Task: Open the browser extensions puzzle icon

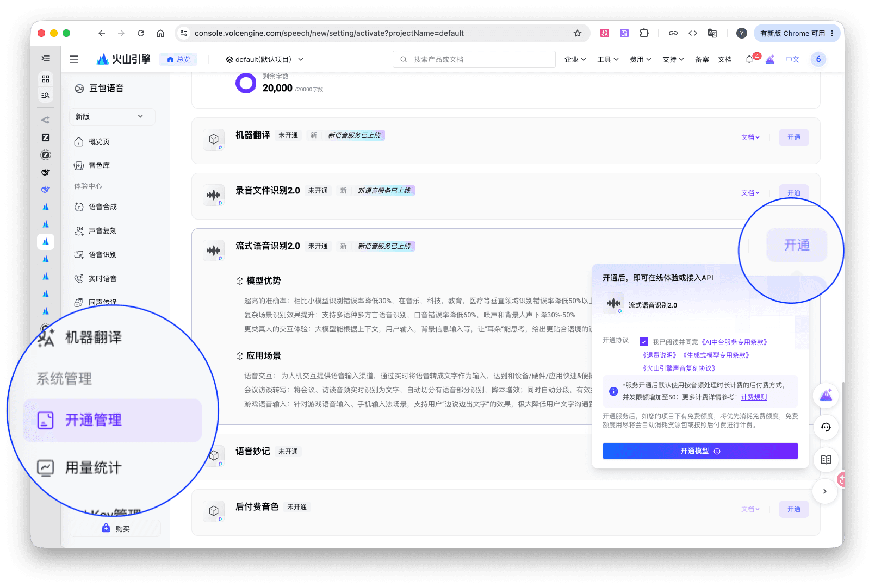Action: pyautogui.click(x=644, y=33)
